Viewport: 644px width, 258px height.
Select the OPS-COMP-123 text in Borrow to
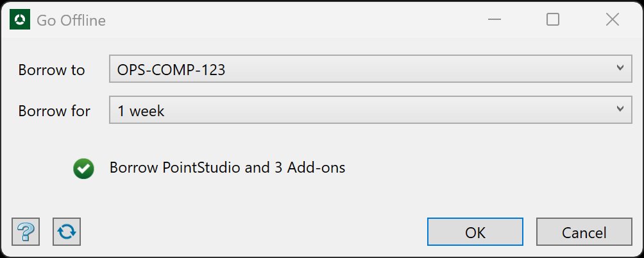tap(171, 70)
